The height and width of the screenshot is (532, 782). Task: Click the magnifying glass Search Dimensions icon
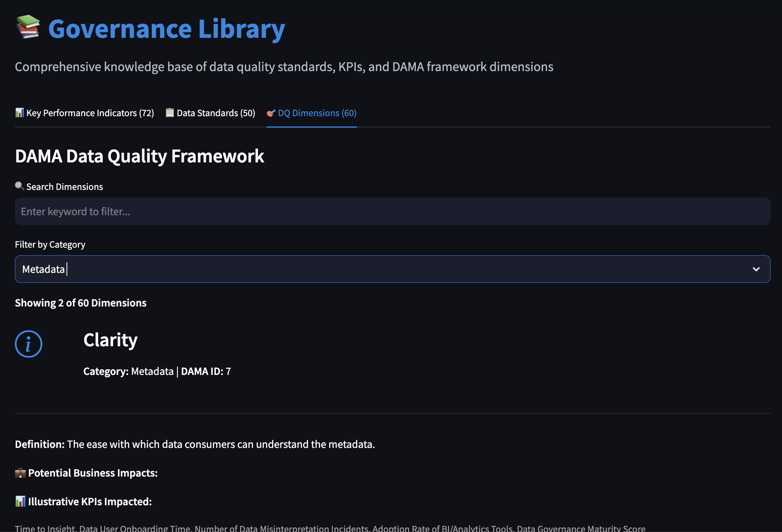point(19,186)
